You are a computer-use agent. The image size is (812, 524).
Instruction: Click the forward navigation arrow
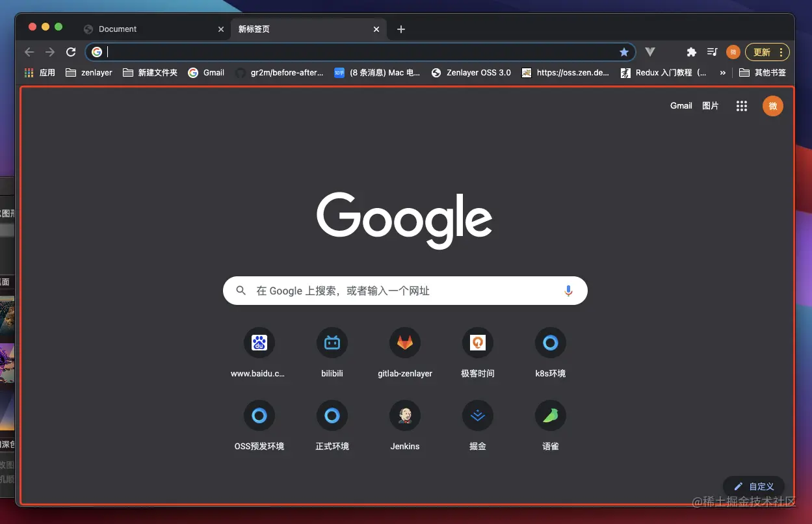click(x=50, y=52)
